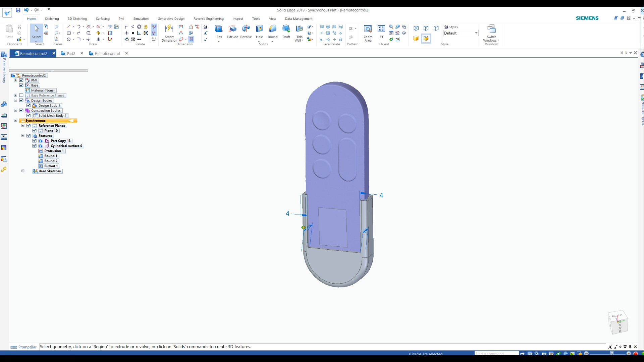The width and height of the screenshot is (644, 362).
Task: Open the Sketching ribbon tab
Action: pos(52,18)
